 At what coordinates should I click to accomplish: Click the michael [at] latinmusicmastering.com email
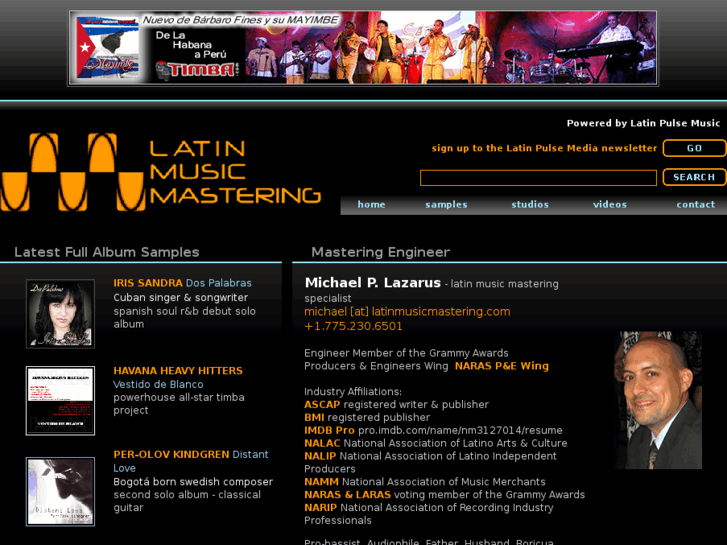coord(407,312)
